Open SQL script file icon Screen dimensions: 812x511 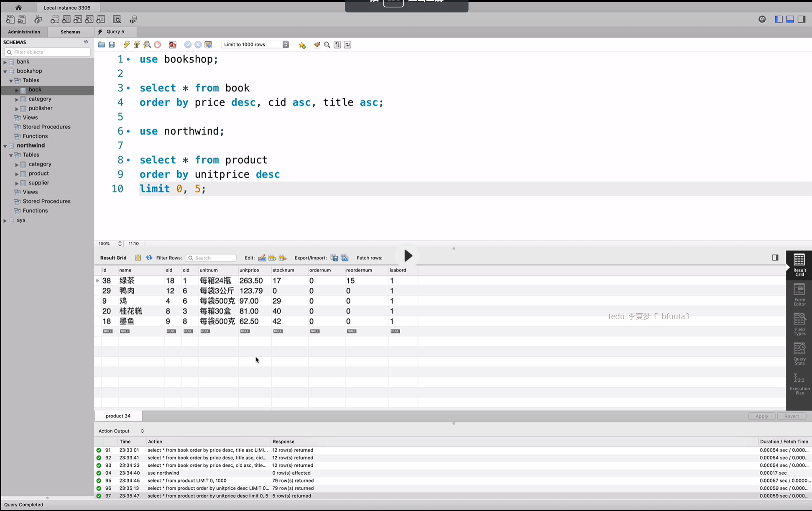click(x=22, y=19)
